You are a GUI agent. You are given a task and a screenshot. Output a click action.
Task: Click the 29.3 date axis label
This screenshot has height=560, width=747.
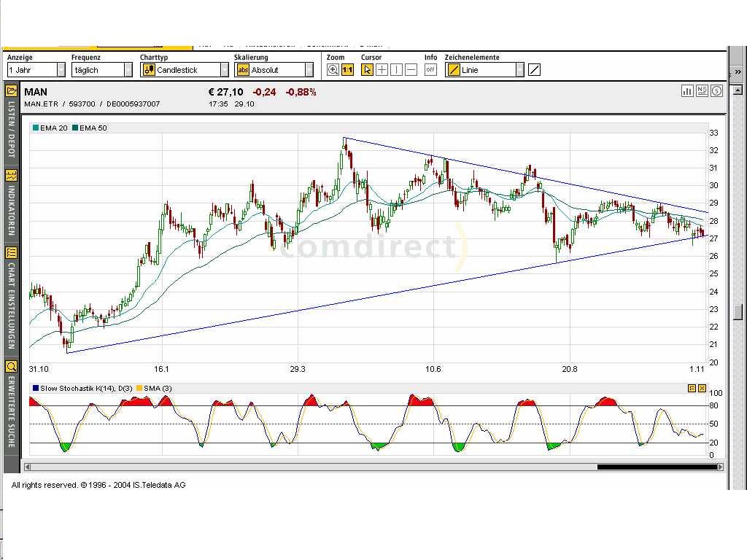pos(298,369)
